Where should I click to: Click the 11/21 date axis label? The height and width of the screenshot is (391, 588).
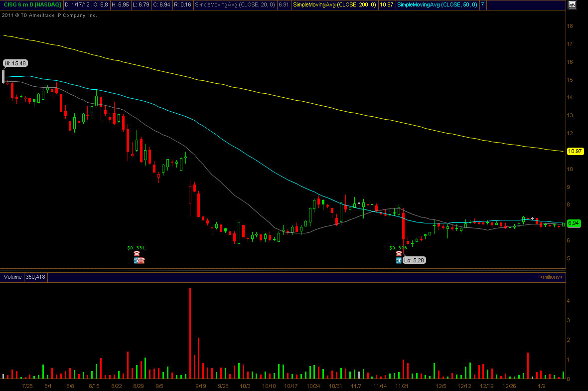point(402,386)
